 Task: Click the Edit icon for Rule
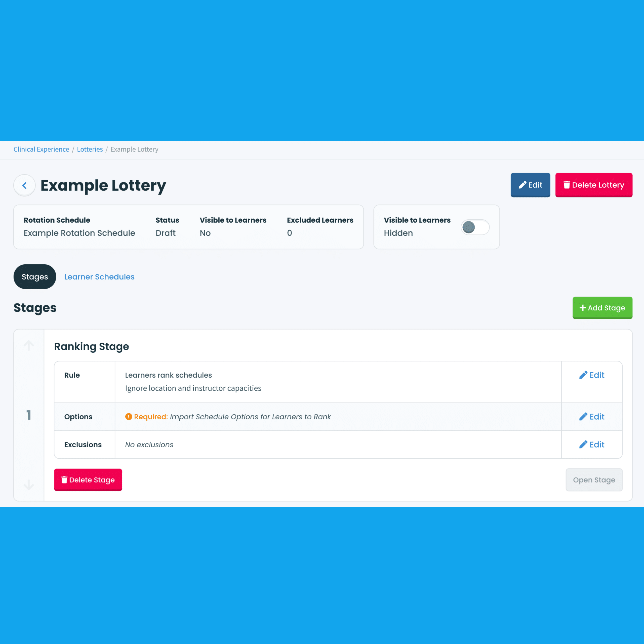click(591, 375)
